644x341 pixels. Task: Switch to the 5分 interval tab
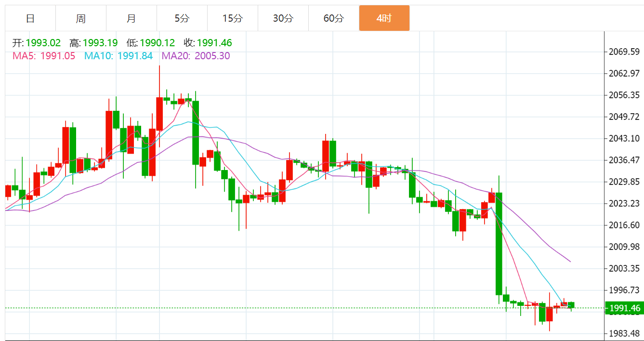[x=182, y=18]
